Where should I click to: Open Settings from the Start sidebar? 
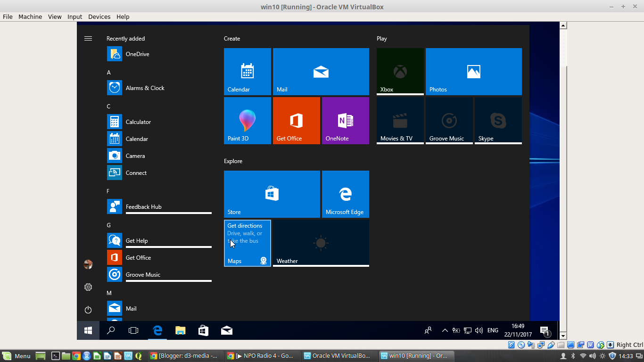click(x=88, y=287)
